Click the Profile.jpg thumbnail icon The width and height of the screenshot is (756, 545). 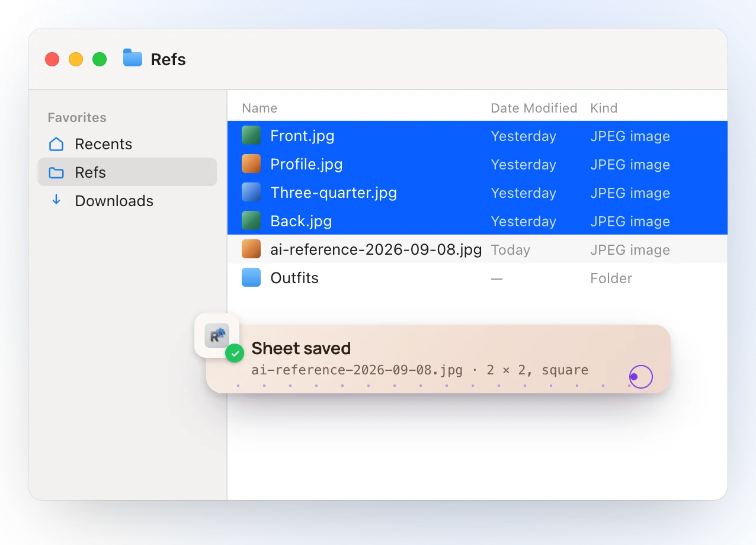251,164
